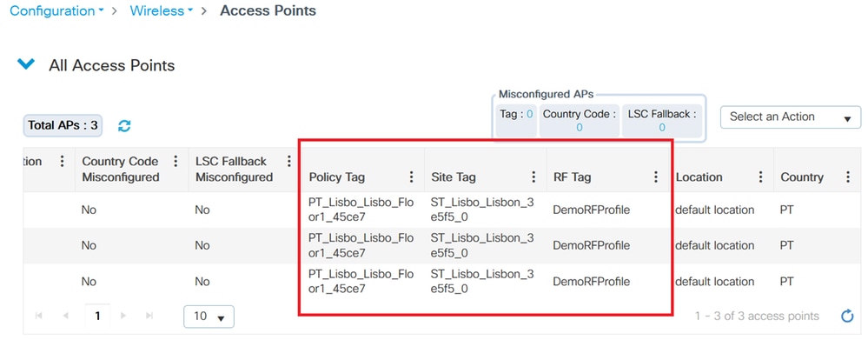This screenshot has height=340, width=868.
Task: Go to the previous page of results
Action: click(x=65, y=316)
